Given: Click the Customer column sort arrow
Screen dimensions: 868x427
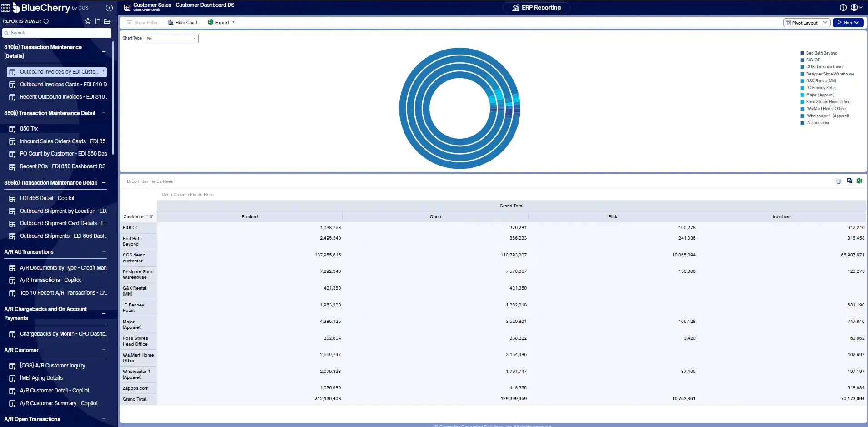Looking at the screenshot, I should click(x=147, y=216).
